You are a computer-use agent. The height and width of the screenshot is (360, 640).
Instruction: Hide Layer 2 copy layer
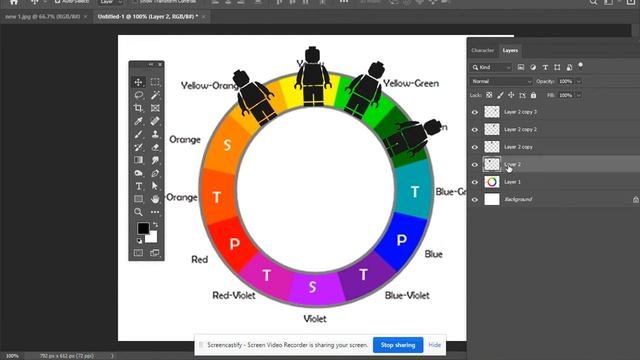(475, 147)
